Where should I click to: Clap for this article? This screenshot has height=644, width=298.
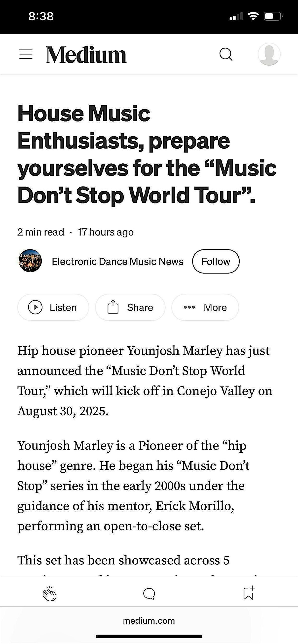[x=49, y=593]
